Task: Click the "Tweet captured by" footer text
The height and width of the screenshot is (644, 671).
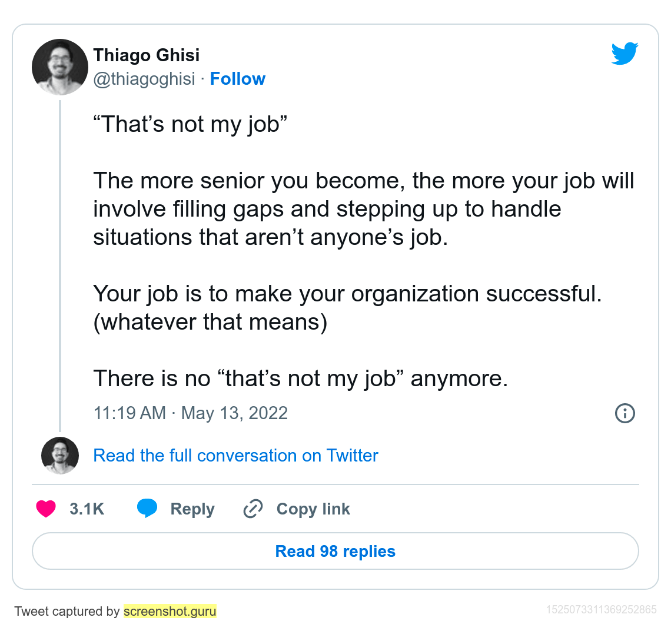Action: tap(67, 612)
